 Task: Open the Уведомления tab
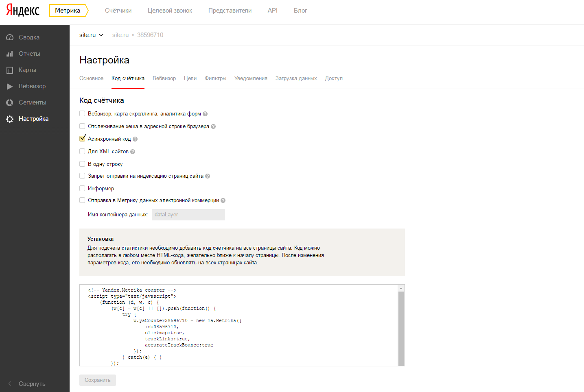pos(251,78)
